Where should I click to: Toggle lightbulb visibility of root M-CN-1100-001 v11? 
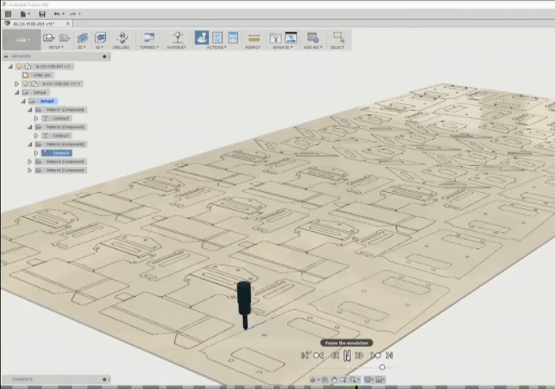[19, 67]
